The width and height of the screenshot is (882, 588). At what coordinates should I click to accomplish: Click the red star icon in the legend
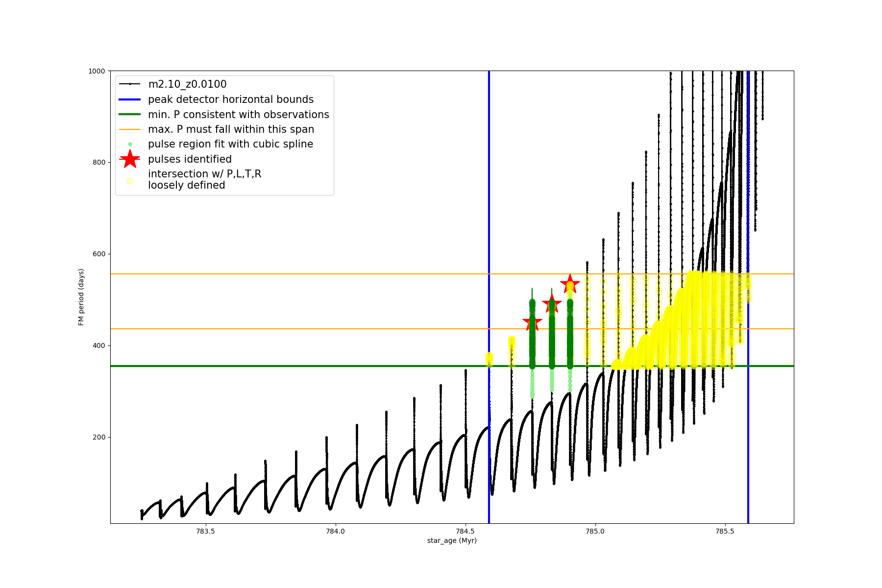pyautogui.click(x=130, y=159)
